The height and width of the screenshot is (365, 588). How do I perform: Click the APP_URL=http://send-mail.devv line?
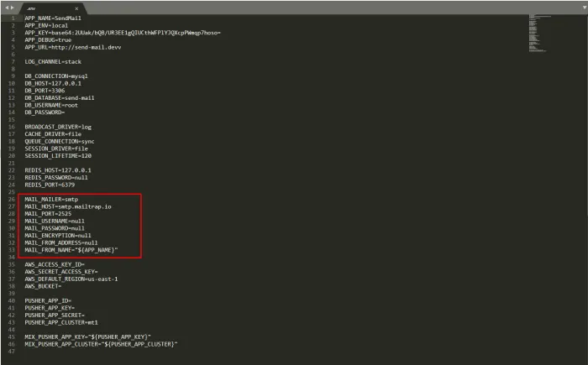pos(73,47)
